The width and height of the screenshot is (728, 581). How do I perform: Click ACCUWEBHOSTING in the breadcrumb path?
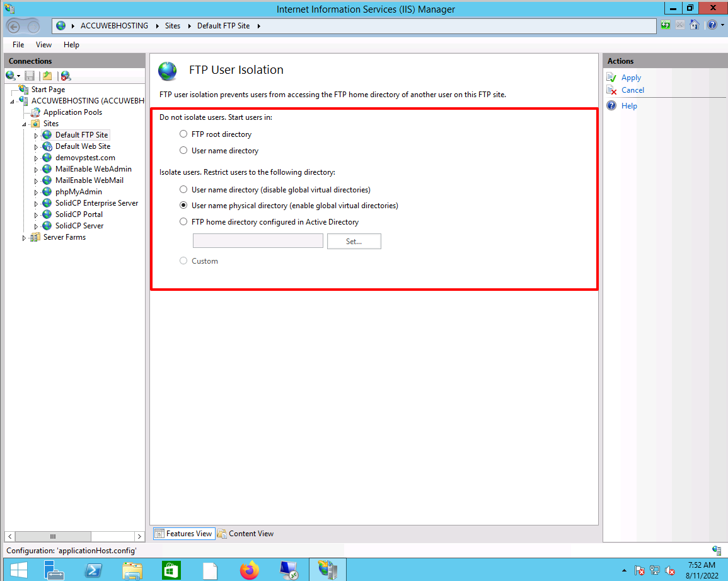tap(114, 26)
